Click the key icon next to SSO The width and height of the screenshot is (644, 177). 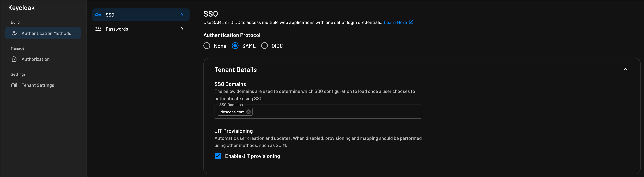98,15
